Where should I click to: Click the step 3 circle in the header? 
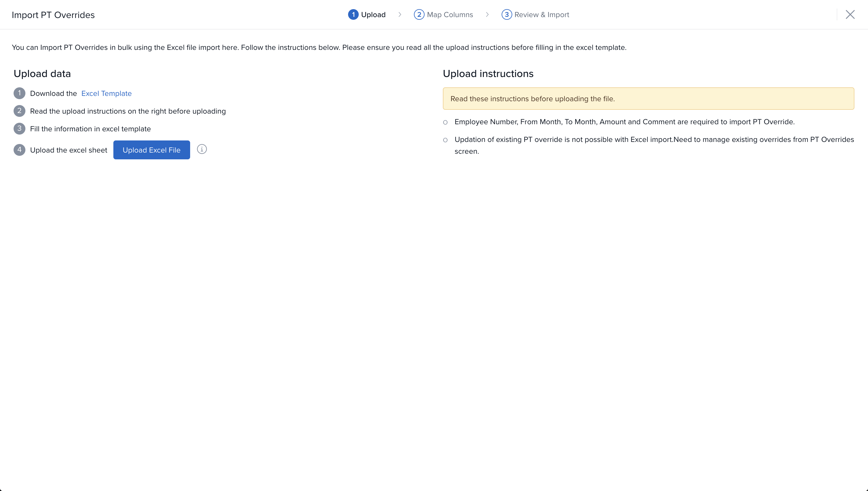coord(506,14)
